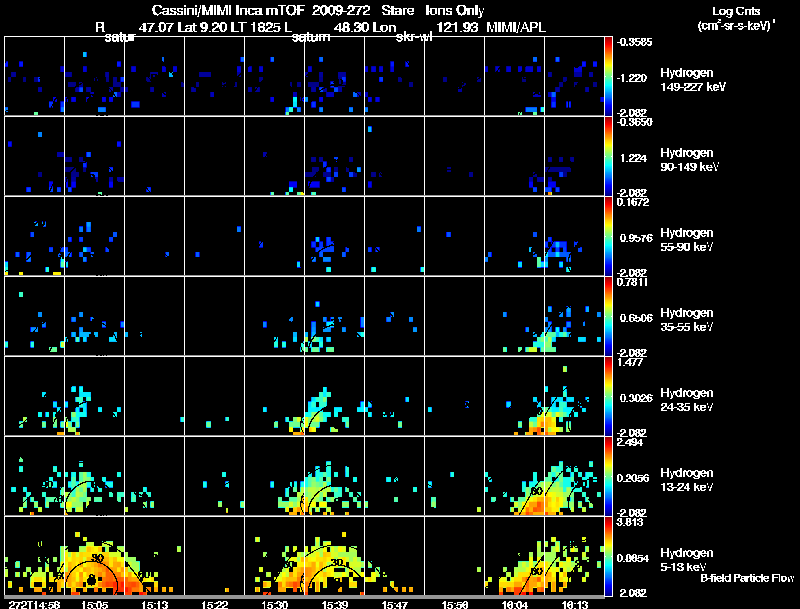800x609 pixels.
Task: Pick the Hydrogen 13-24 keV color bar
Action: (x=608, y=476)
